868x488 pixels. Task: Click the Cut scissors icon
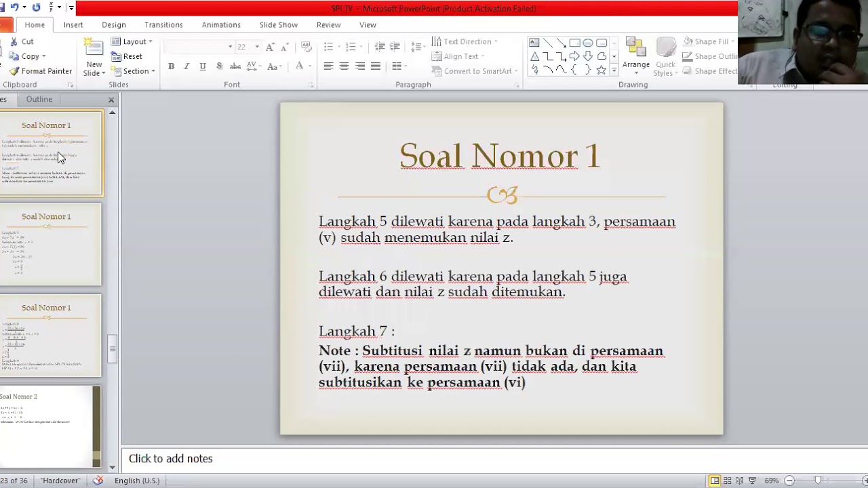point(14,41)
